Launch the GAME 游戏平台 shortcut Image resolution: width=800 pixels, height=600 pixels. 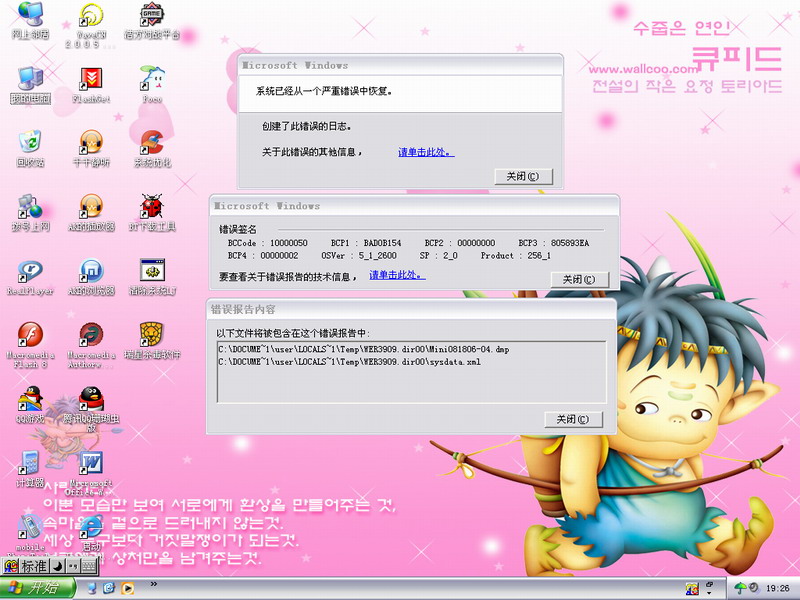click(x=152, y=21)
